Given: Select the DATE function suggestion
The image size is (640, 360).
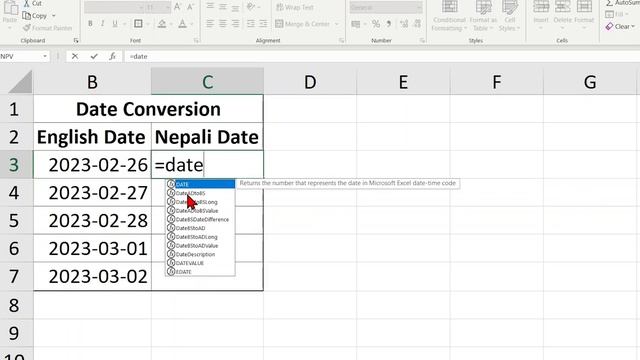Looking at the screenshot, I should (x=200, y=184).
